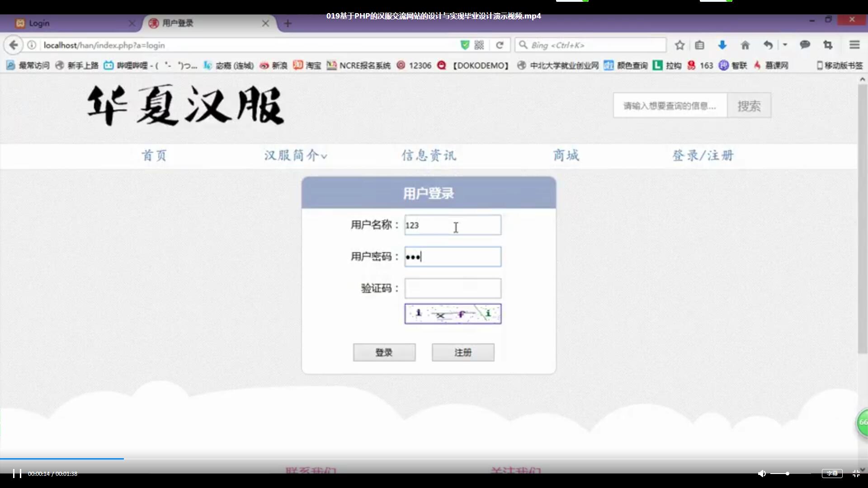
Task: Open the 最常访问 bookmark
Action: coord(28,66)
